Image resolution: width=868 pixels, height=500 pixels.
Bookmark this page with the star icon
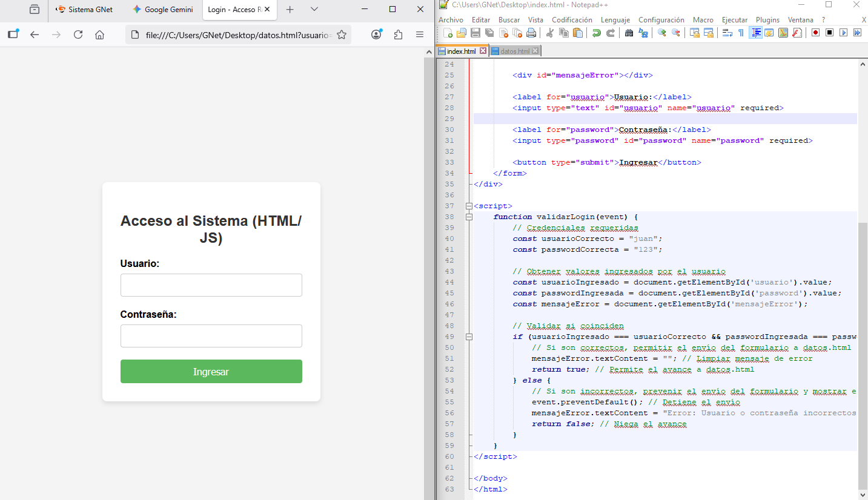click(x=342, y=35)
